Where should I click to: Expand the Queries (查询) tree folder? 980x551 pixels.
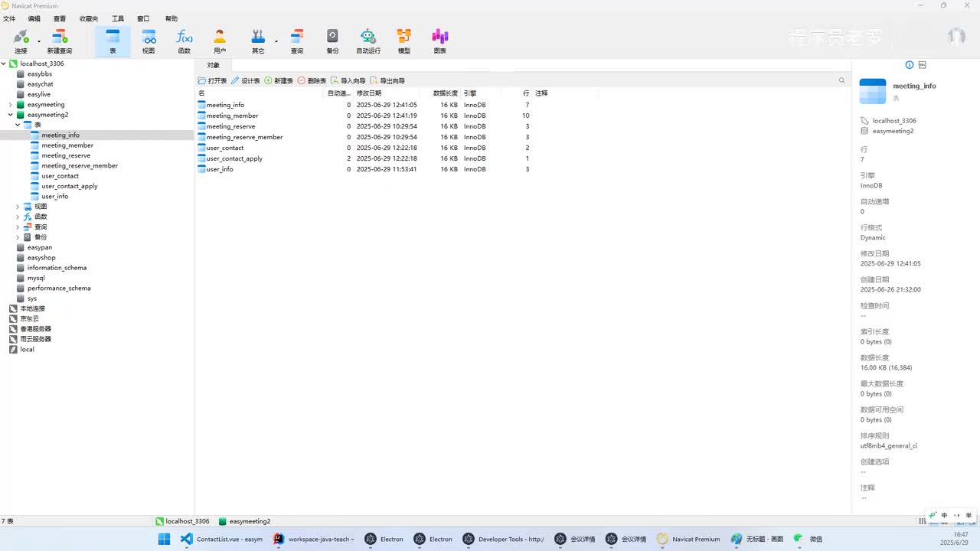point(18,227)
